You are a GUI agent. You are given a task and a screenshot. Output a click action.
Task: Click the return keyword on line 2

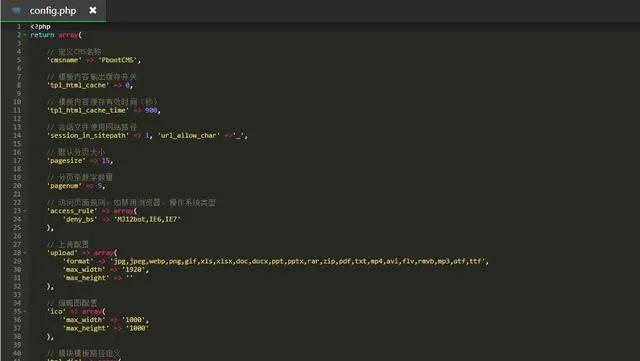click(42, 35)
